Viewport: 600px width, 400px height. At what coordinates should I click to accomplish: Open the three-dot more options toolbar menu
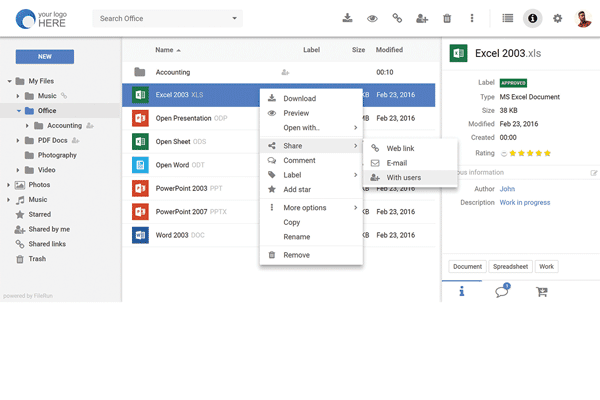(472, 18)
